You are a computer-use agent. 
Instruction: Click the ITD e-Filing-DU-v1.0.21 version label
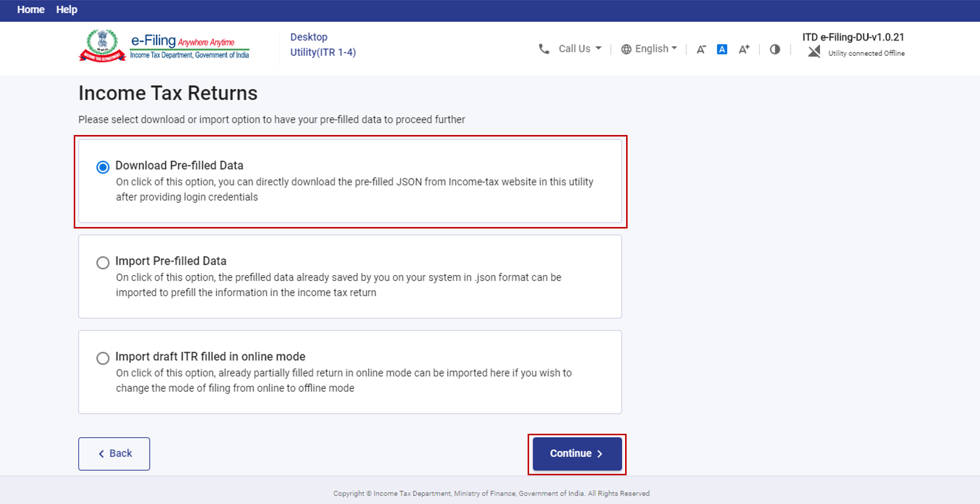853,37
